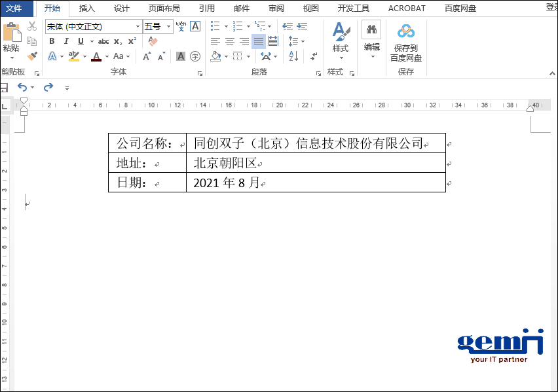Select the Format Painter tool
The width and height of the screenshot is (558, 392).
tap(31, 56)
